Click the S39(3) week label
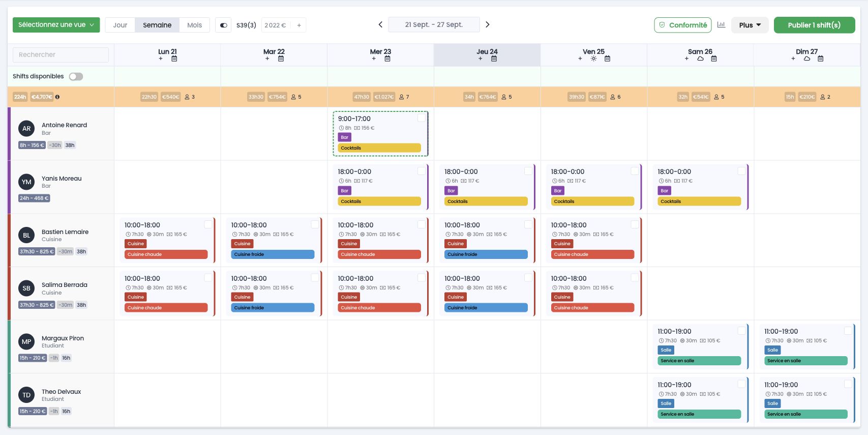 pyautogui.click(x=246, y=25)
